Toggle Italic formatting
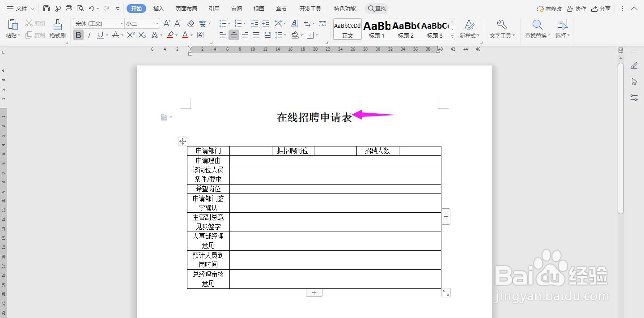Image resolution: width=644 pixels, height=318 pixels. [89, 35]
